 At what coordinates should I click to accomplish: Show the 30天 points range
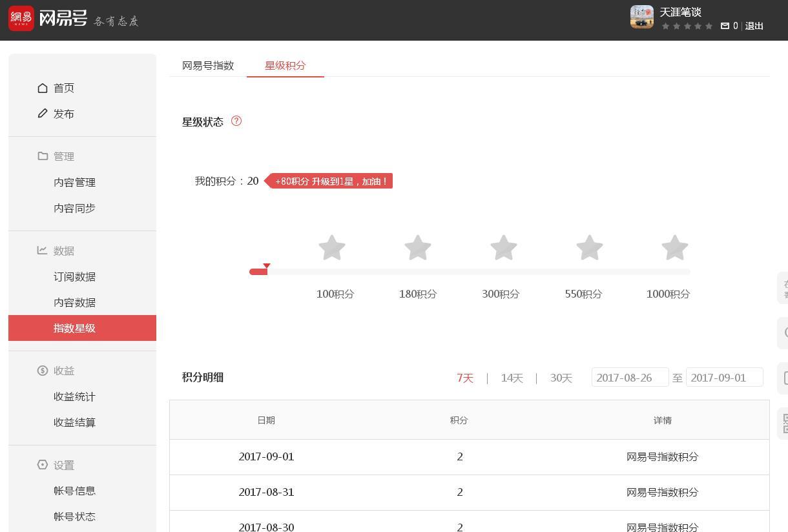561,378
